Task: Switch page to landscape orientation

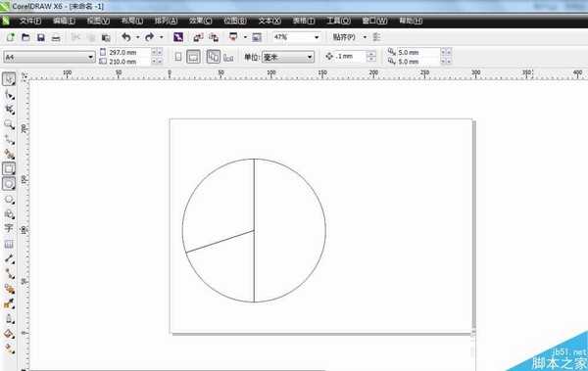Action: click(193, 57)
